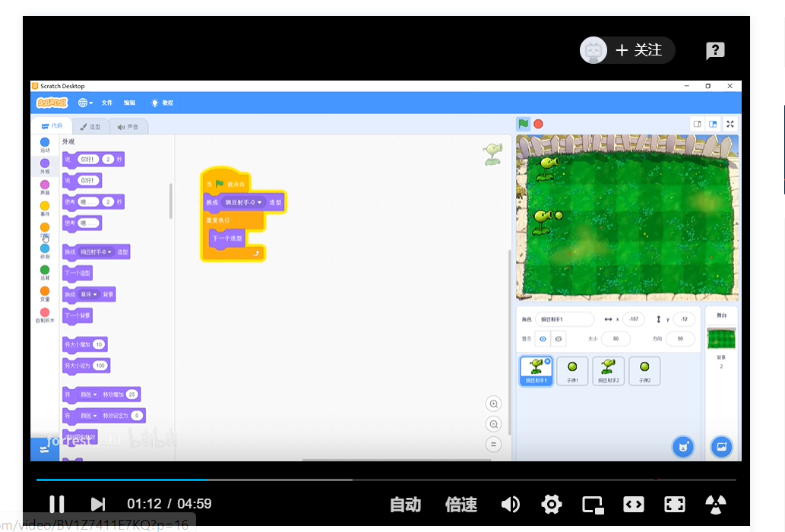The width and height of the screenshot is (785, 532).
Task: Click the sprite 大小 size field
Action: coord(616,339)
